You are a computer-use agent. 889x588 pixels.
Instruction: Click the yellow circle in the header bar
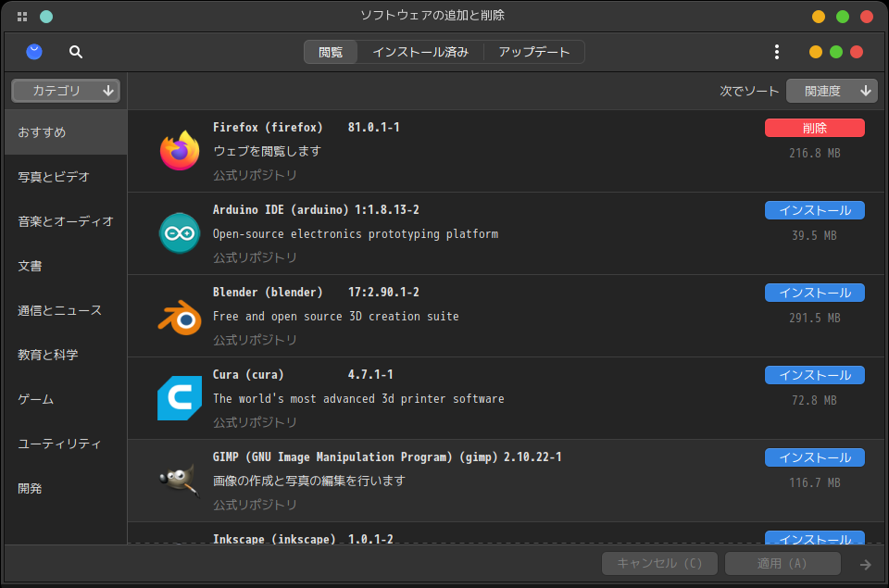tap(815, 52)
